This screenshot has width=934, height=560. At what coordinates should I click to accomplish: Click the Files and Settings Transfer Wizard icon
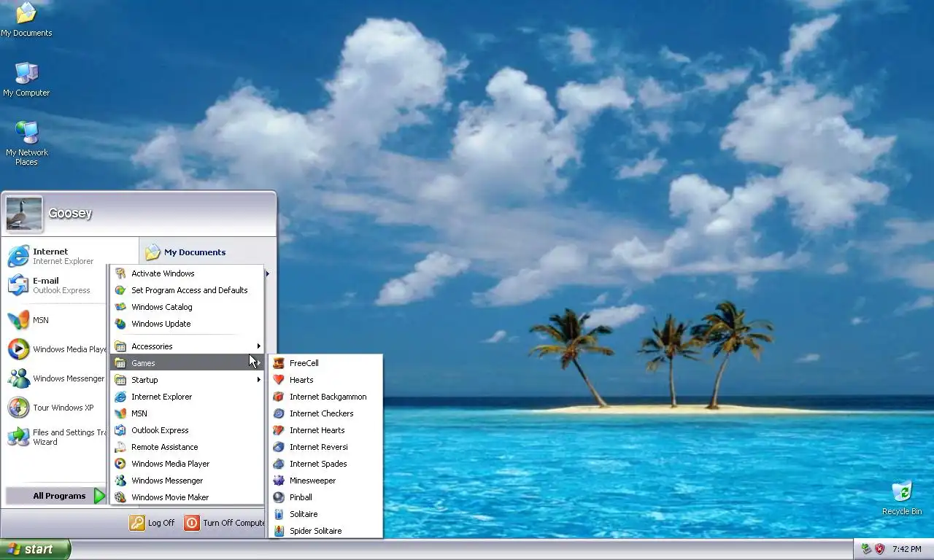click(x=18, y=437)
